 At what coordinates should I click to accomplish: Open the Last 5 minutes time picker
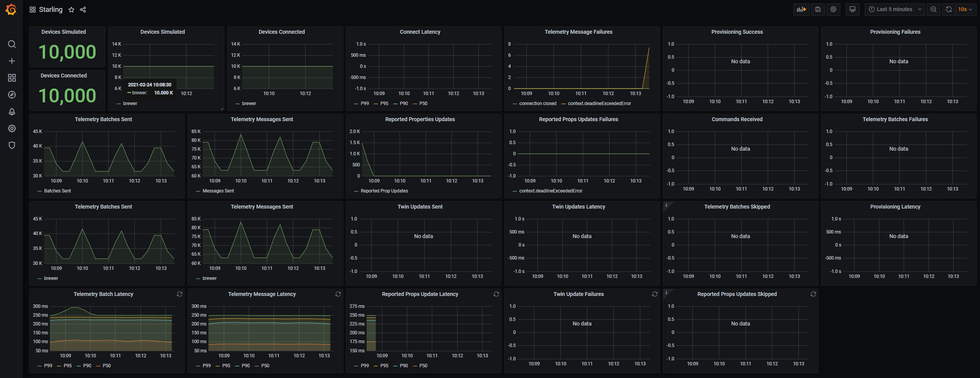[x=895, y=9]
